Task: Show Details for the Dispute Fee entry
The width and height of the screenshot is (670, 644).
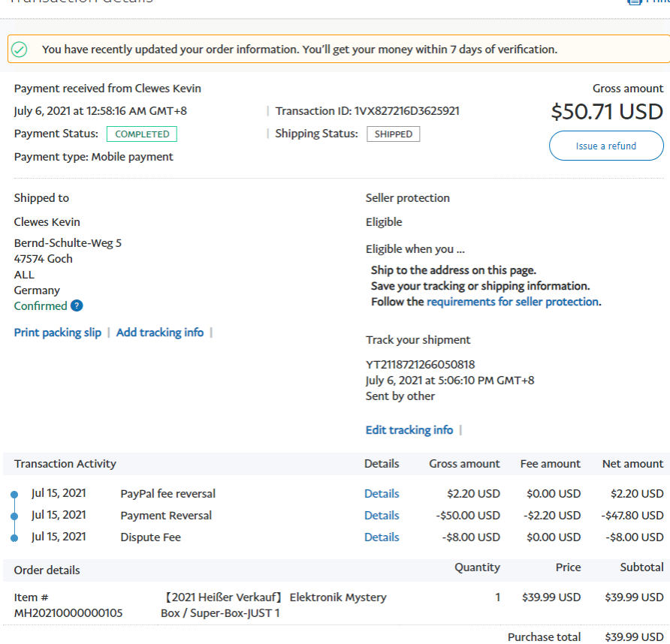Action: click(382, 537)
